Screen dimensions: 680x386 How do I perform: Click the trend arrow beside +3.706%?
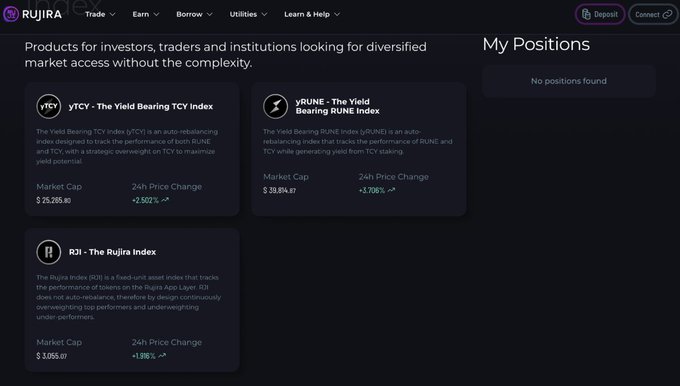[x=391, y=190]
